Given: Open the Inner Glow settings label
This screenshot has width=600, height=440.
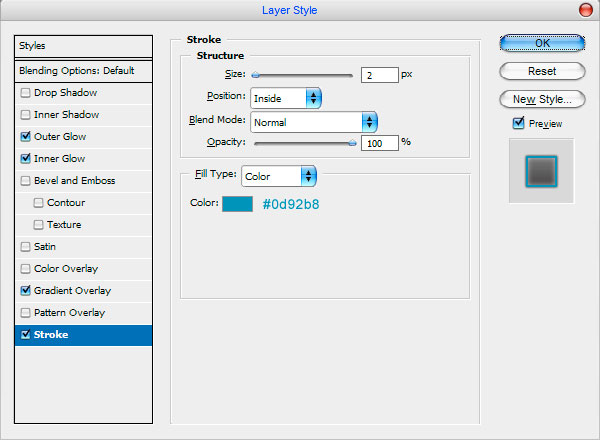Looking at the screenshot, I should click(x=59, y=158).
